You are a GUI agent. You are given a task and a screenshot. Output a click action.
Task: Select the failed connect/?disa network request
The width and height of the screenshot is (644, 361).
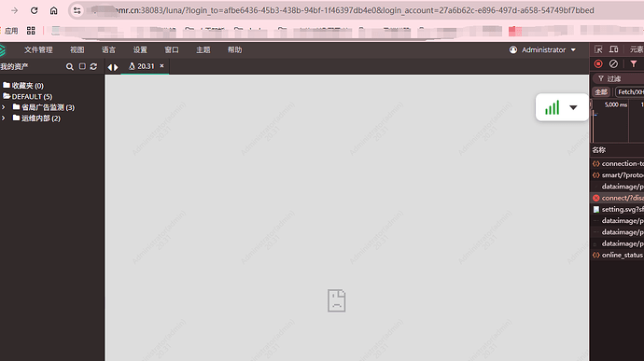click(x=618, y=198)
